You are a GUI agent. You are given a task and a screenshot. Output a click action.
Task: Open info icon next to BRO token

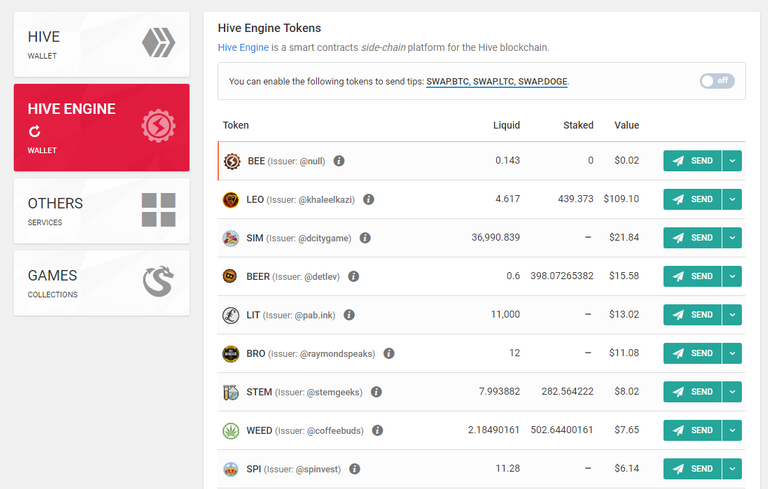[x=389, y=353]
